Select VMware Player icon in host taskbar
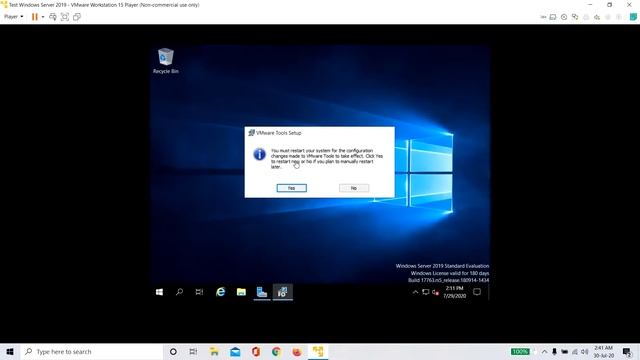Viewport: 640px width, 360px height. click(318, 351)
